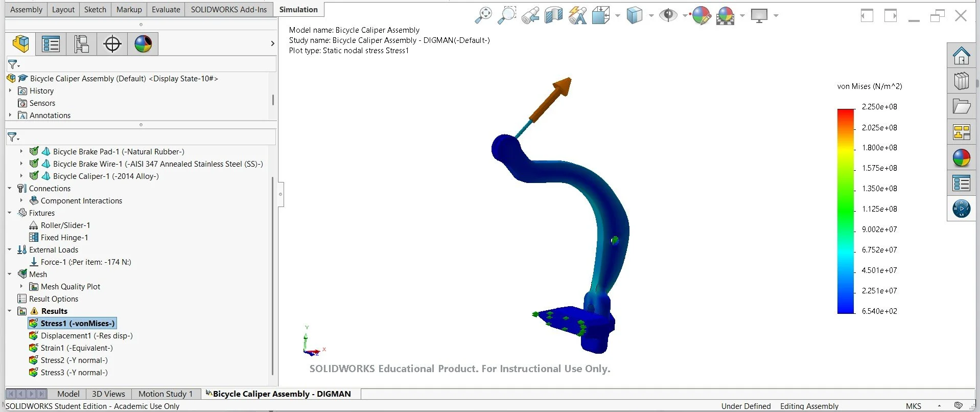Open dropdown arrow next to View Settings
980x412 pixels.
click(x=776, y=16)
